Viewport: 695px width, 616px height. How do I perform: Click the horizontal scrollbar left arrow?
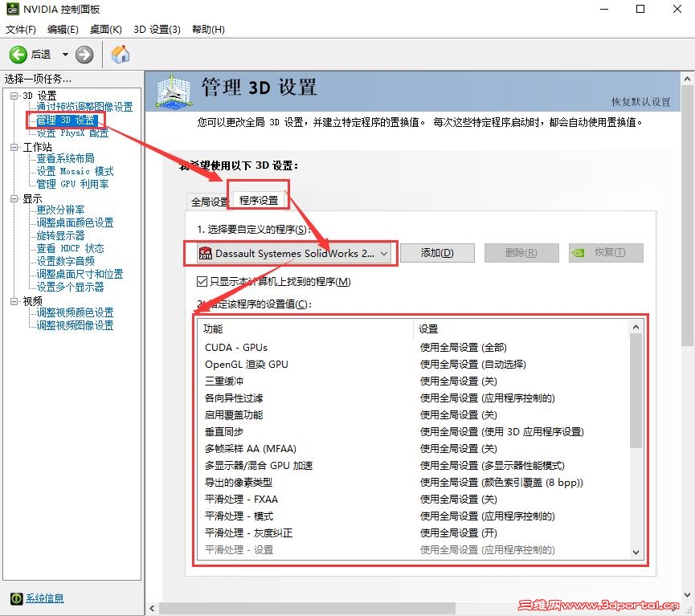152,609
